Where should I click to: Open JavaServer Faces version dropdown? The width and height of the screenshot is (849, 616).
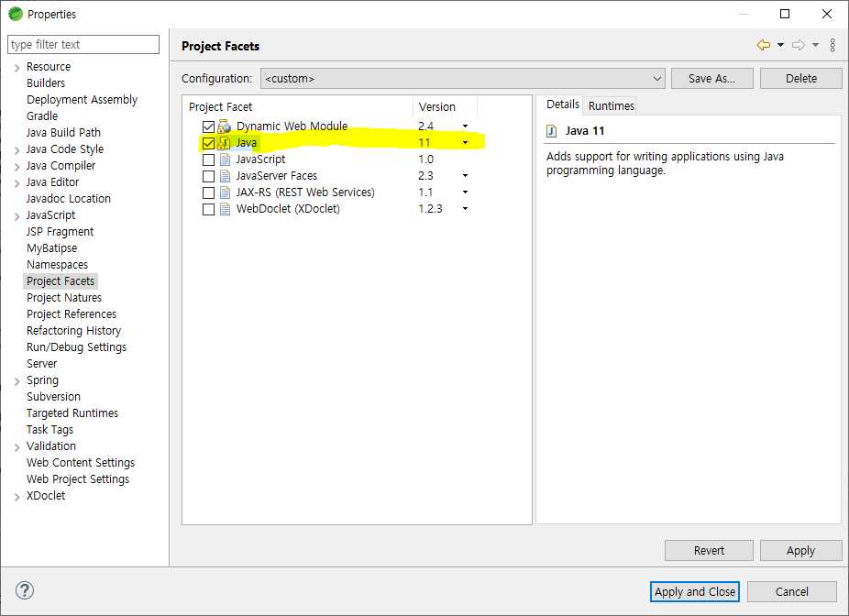pyautogui.click(x=465, y=176)
